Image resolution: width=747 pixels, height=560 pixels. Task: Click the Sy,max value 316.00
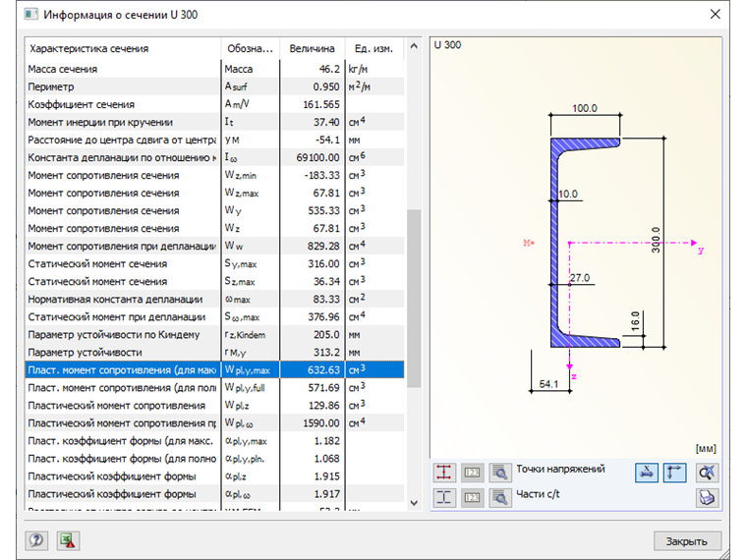click(312, 264)
